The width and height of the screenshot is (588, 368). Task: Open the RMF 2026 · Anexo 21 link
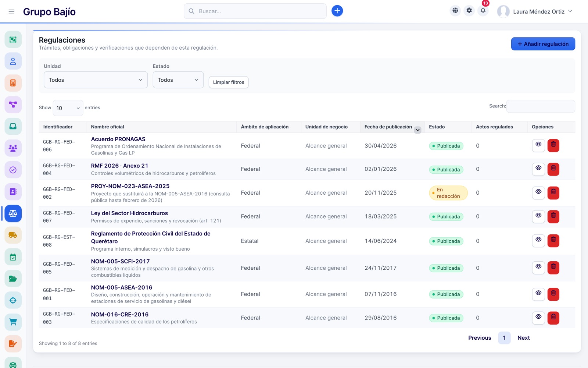(119, 166)
